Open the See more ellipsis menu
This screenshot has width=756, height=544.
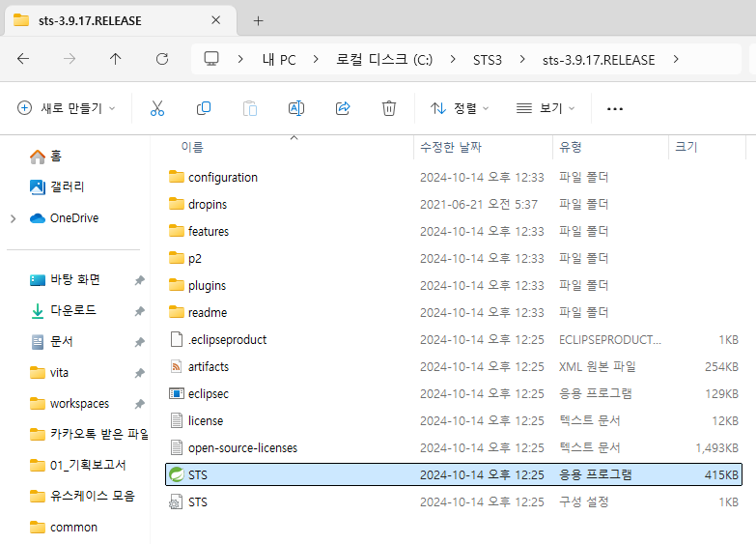(615, 109)
